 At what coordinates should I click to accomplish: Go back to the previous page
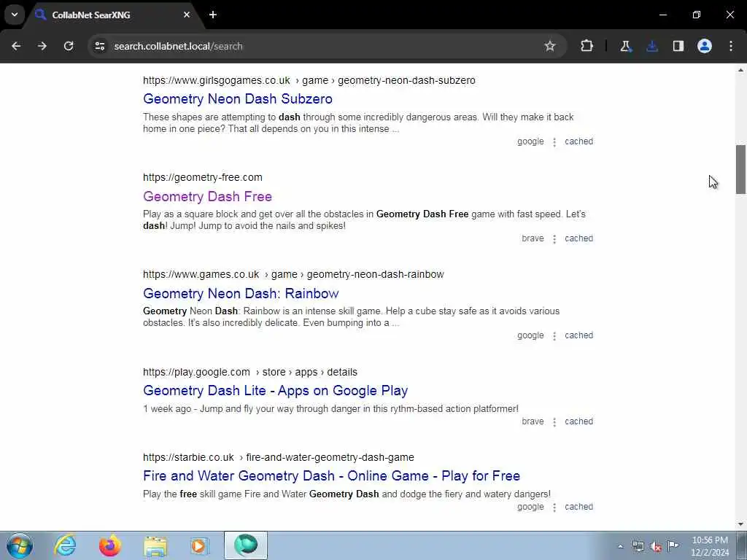coord(16,46)
